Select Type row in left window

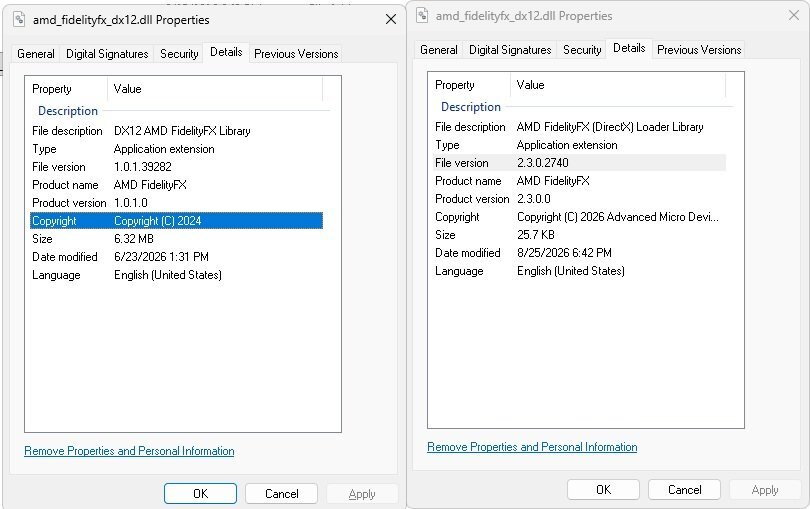176,149
